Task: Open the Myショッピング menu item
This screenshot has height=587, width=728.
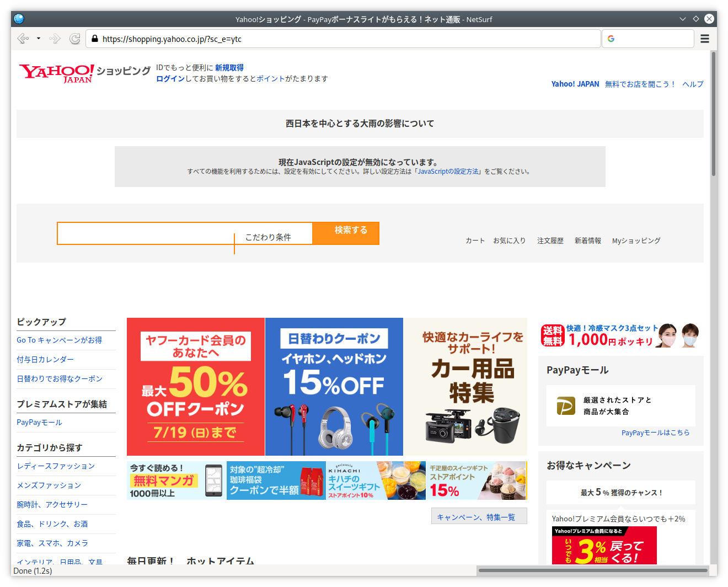Action: (636, 241)
